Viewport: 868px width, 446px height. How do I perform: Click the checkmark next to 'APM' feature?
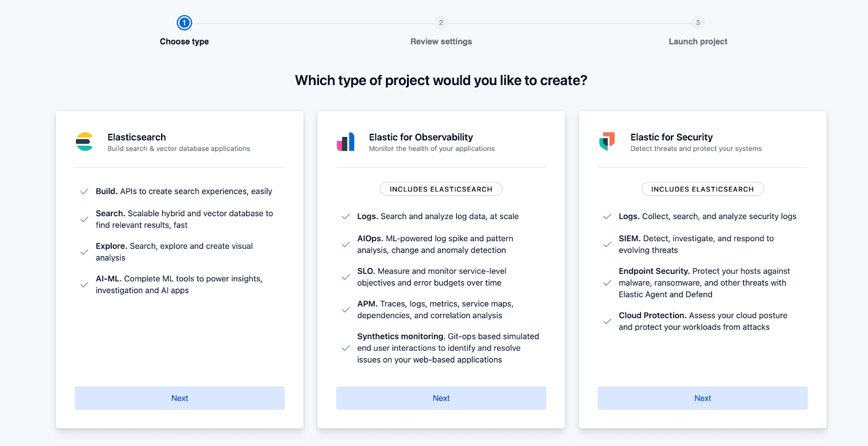346,309
